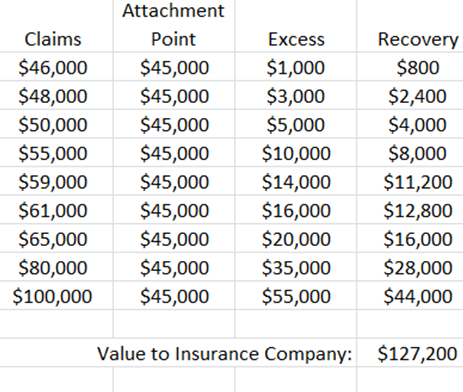The width and height of the screenshot is (463, 392).
Task: Click the Recovery column header
Action: [x=418, y=39]
